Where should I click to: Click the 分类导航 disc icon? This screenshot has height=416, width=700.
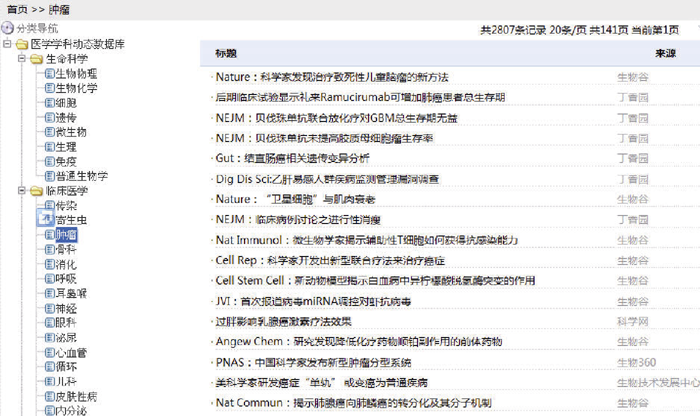point(8,28)
